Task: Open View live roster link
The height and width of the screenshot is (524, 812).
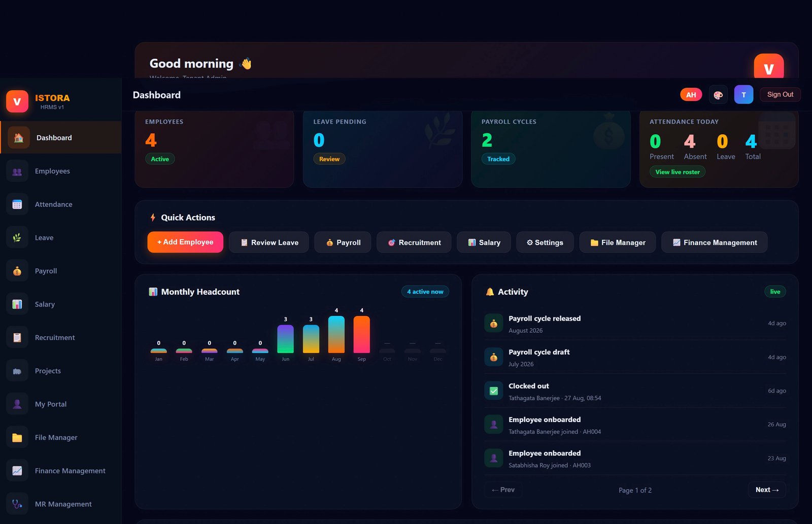Action: [678, 172]
